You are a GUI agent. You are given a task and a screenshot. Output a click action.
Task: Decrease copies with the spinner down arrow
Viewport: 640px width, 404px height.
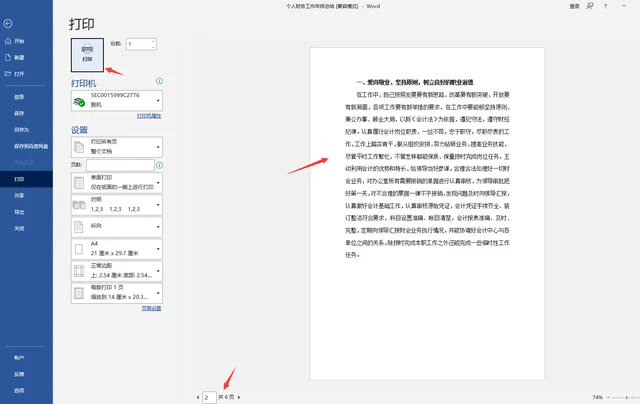pyautogui.click(x=153, y=47)
